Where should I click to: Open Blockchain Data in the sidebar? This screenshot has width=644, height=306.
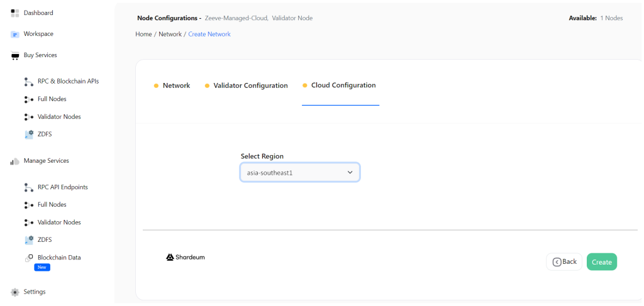(59, 258)
